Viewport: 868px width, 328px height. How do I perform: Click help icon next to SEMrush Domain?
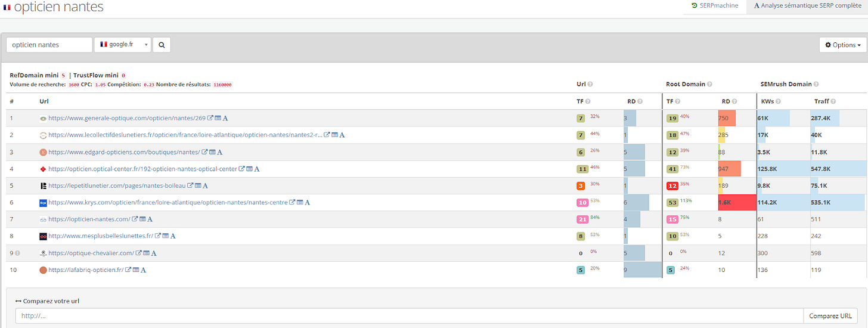816,84
